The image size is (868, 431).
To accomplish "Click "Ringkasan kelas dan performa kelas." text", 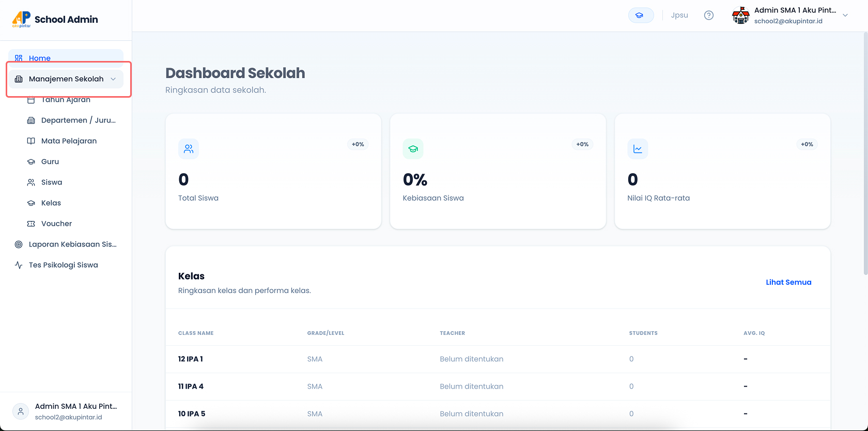I will point(244,290).
